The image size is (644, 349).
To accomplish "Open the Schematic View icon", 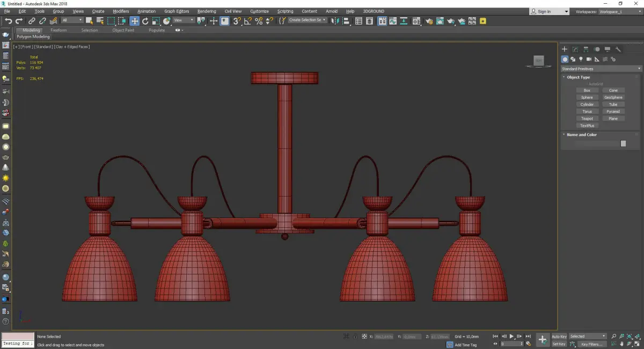I will point(404,21).
